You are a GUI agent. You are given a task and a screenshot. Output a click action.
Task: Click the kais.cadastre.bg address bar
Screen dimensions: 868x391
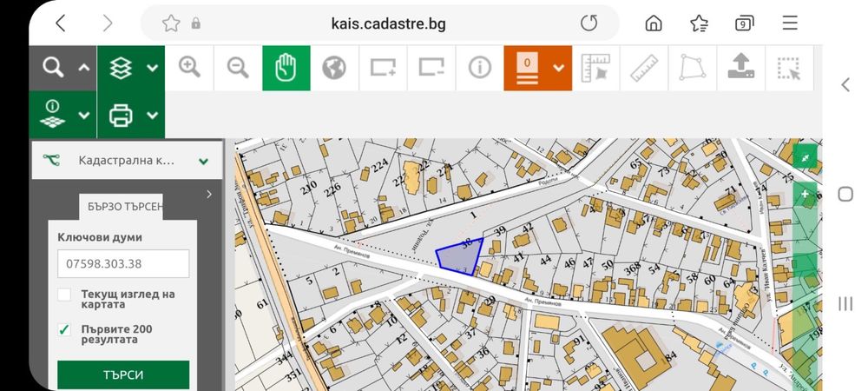(x=388, y=23)
